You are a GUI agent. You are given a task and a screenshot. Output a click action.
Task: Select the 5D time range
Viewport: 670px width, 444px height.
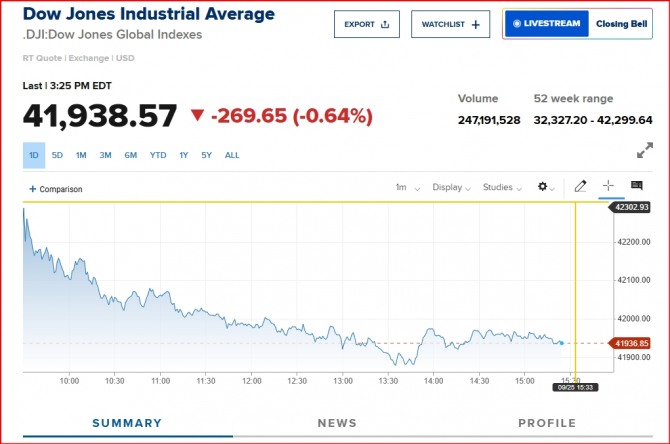click(57, 155)
